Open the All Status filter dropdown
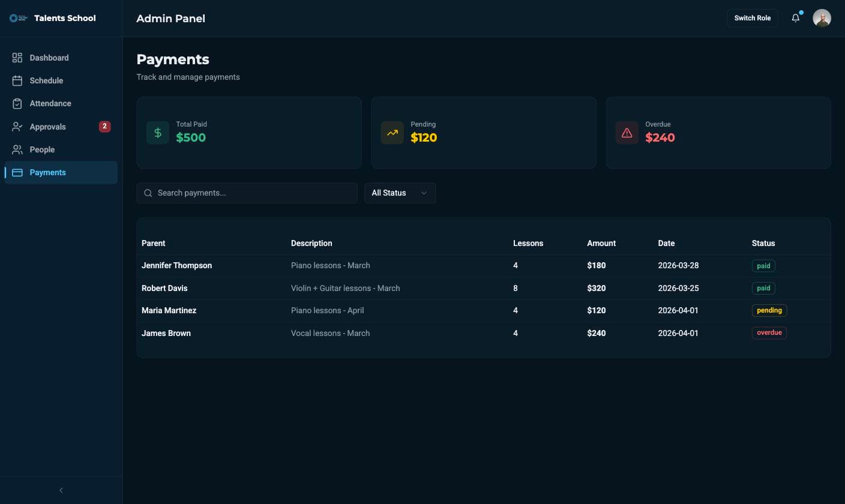 pyautogui.click(x=400, y=193)
